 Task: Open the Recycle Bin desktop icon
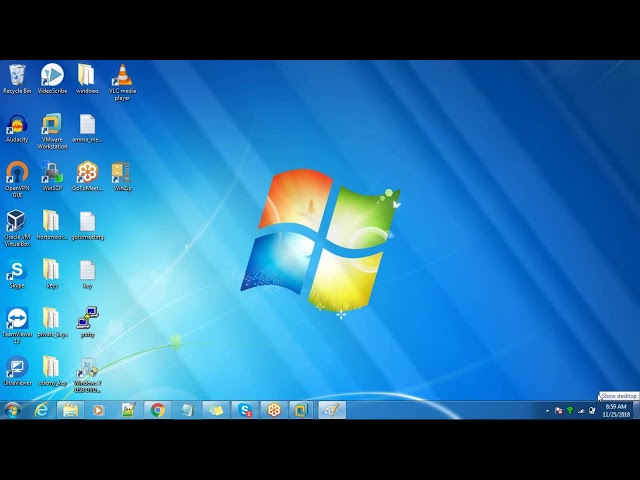pyautogui.click(x=17, y=79)
